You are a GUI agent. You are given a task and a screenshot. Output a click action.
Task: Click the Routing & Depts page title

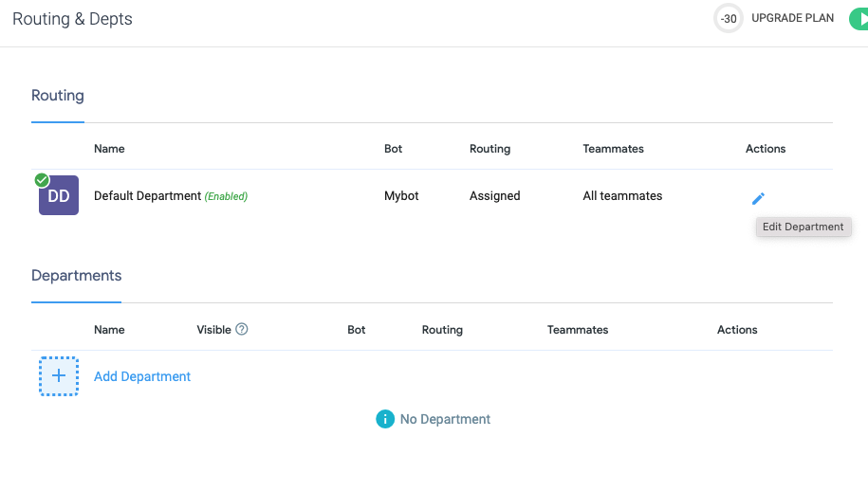coord(72,19)
